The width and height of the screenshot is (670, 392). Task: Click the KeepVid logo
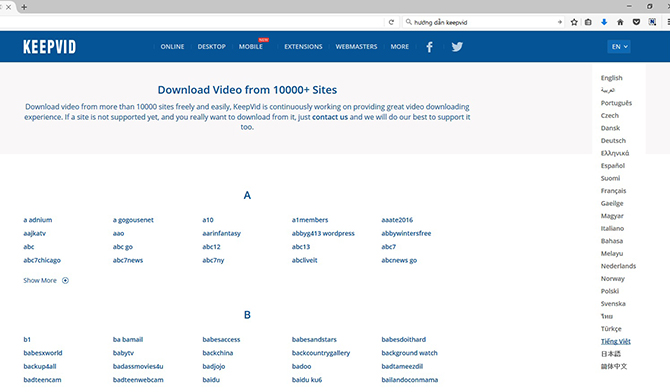tap(50, 47)
